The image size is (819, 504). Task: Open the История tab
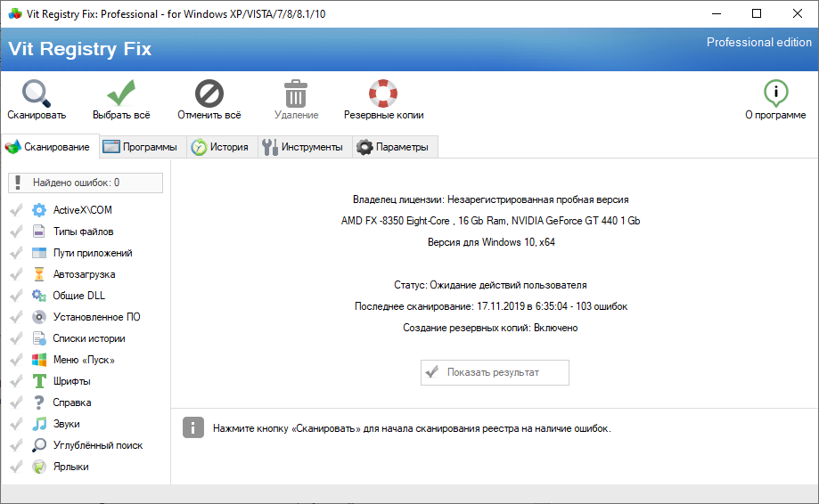point(222,147)
